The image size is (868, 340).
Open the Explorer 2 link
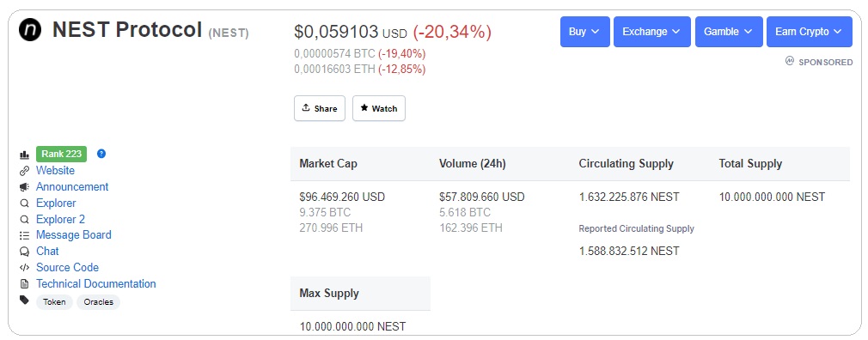point(60,220)
